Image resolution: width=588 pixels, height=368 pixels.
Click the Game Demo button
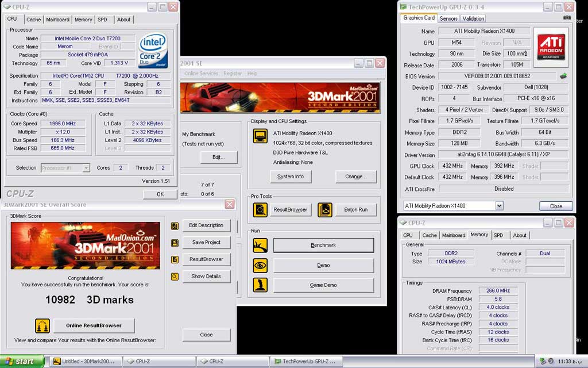(x=323, y=285)
